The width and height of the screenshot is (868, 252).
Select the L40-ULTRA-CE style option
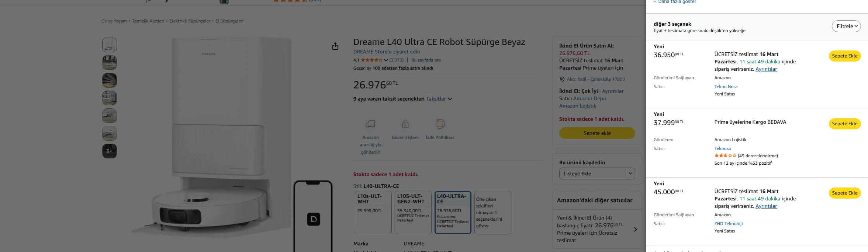click(x=453, y=212)
